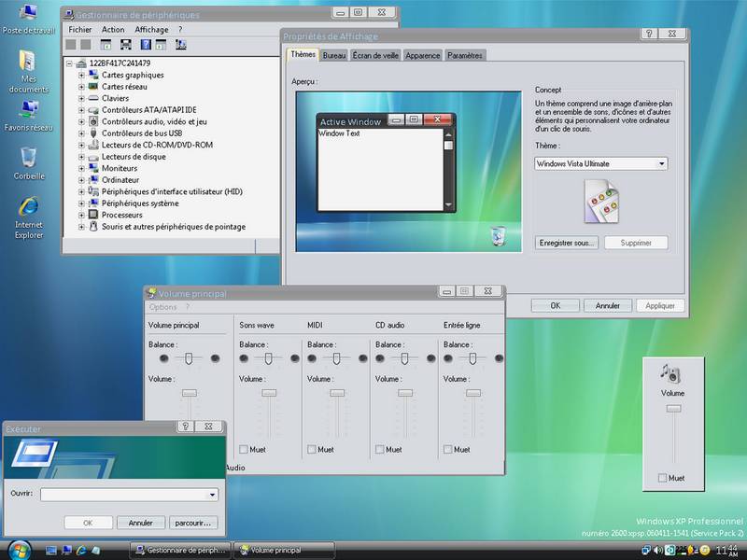The width and height of the screenshot is (747, 560).
Task: Mute the Entrée ligne channel
Action: pyautogui.click(x=448, y=450)
